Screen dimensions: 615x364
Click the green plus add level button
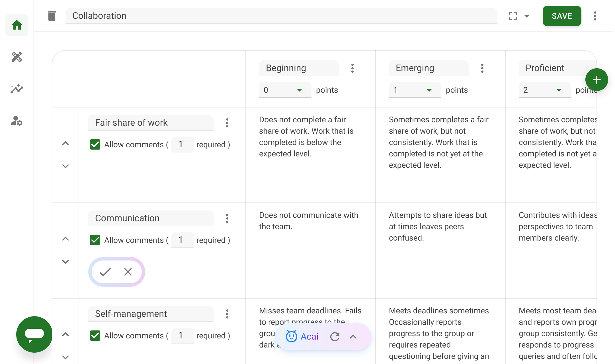coord(596,80)
